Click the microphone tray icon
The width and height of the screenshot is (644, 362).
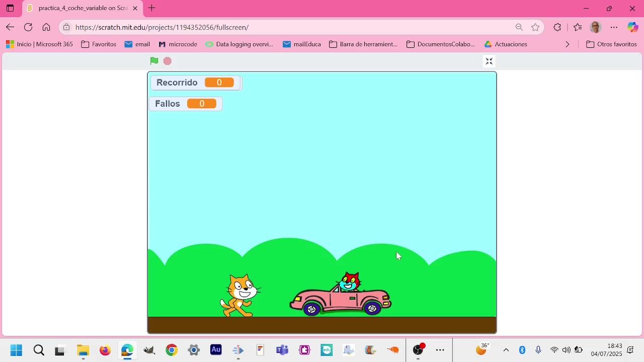pos(538,350)
